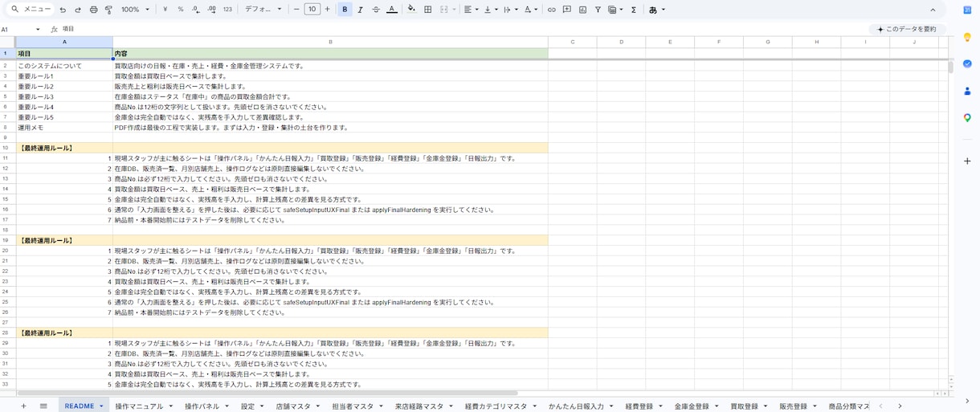Open Google Keep in side panel
The height and width of the screenshot is (412, 980).
coord(967,37)
